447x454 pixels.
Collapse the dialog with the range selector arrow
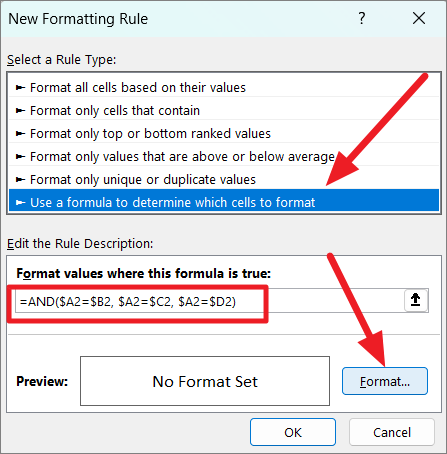click(x=416, y=300)
